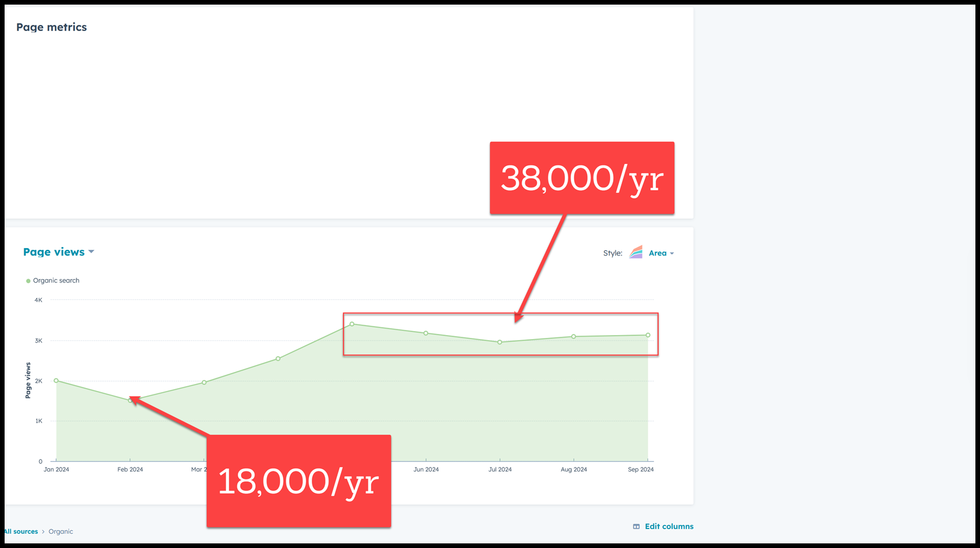Go to All sources breadcrumb link

[21, 532]
